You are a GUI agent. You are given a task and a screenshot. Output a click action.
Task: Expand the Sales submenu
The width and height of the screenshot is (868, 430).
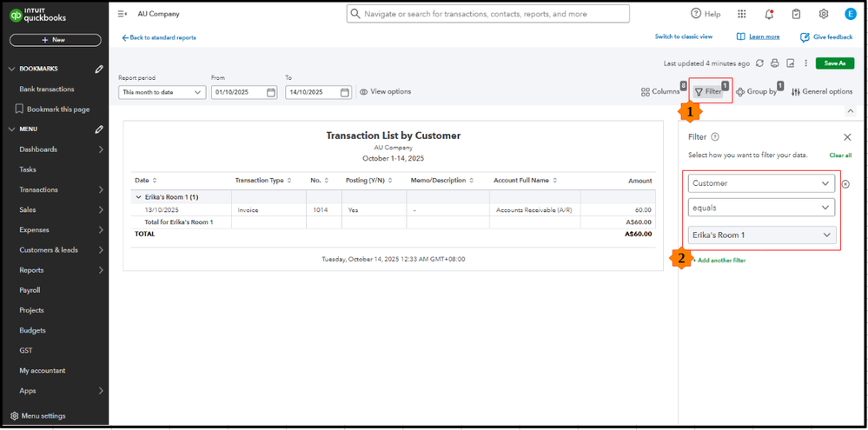pyautogui.click(x=101, y=209)
